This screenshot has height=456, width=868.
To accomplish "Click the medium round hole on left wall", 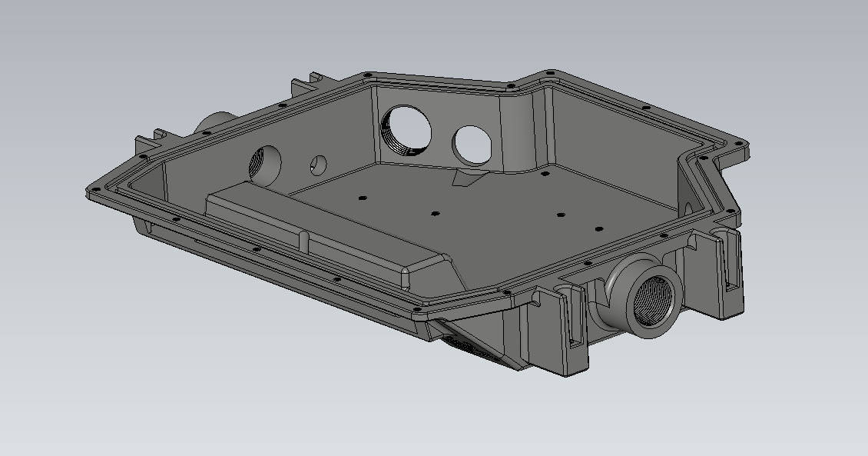I will 265,164.
